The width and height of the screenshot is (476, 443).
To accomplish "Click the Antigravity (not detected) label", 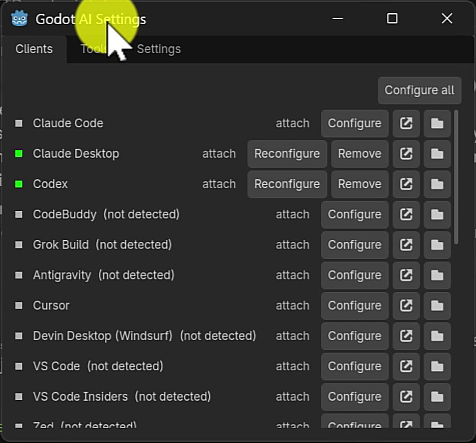I will pos(104,275).
